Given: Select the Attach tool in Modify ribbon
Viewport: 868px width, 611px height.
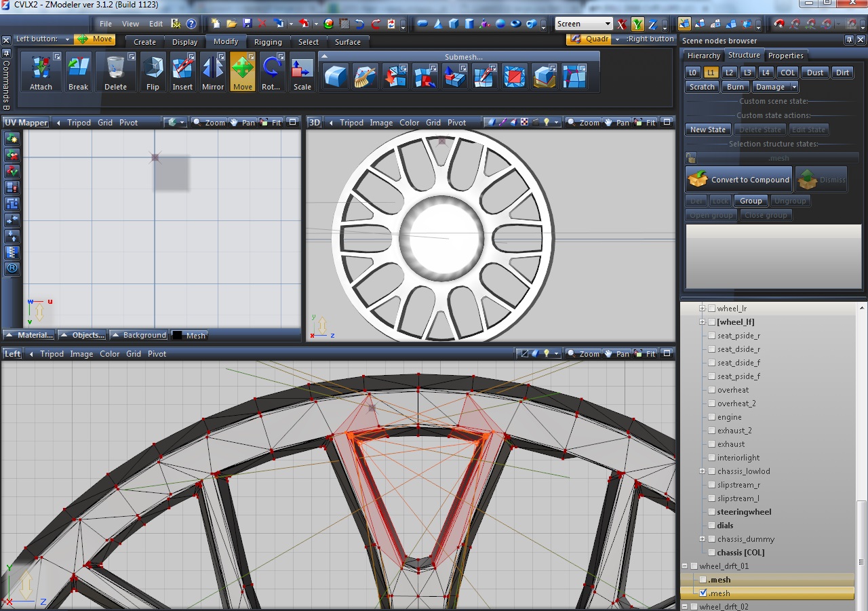Looking at the screenshot, I should (x=41, y=72).
